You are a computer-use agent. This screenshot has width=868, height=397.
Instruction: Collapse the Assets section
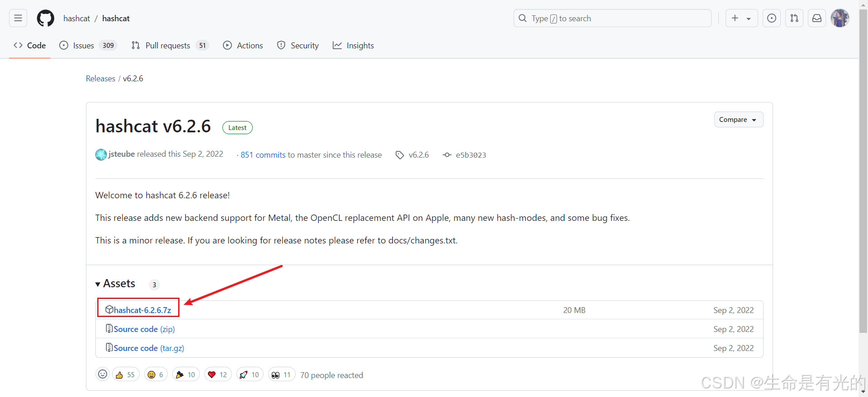[115, 284]
